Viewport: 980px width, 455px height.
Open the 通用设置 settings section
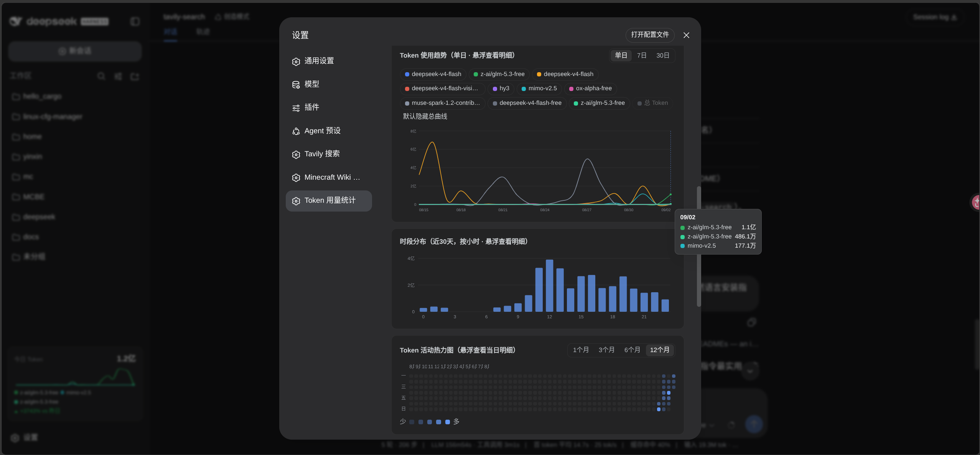329,61
